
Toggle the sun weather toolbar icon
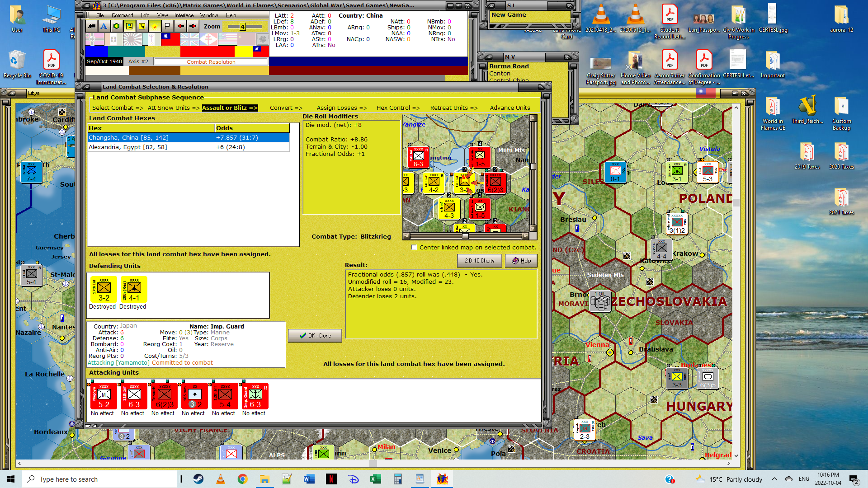coord(155,26)
